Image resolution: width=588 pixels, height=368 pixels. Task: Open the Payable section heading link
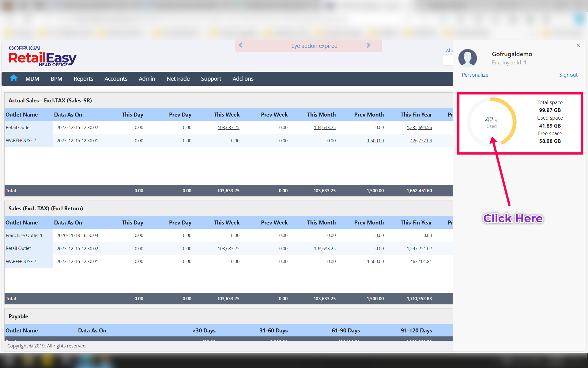[18, 316]
